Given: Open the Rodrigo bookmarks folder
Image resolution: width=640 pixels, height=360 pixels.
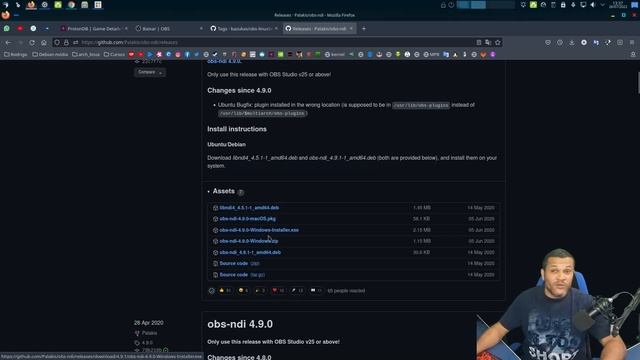Looking at the screenshot, I should tap(16, 54).
